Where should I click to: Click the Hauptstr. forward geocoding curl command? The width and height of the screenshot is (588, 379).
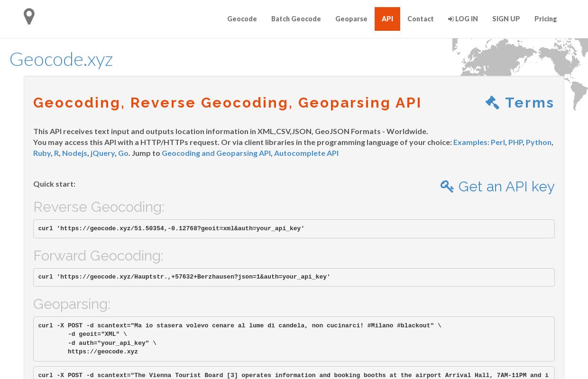coord(294,277)
